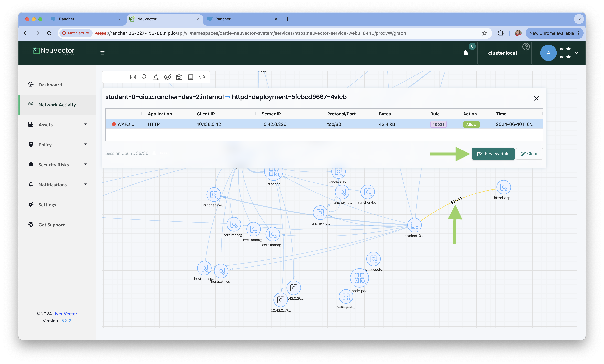Open the graph search magnifier tool

tap(144, 77)
